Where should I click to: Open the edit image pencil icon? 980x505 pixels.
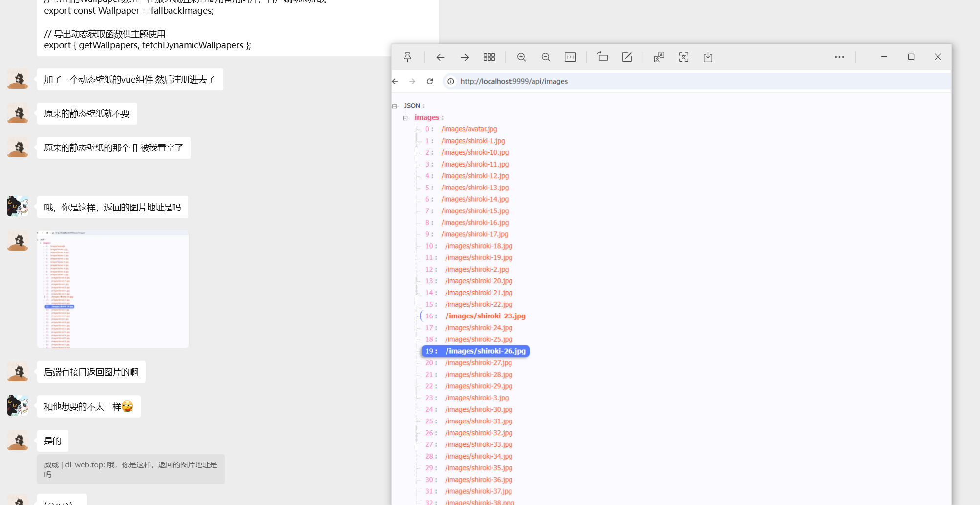tap(627, 57)
